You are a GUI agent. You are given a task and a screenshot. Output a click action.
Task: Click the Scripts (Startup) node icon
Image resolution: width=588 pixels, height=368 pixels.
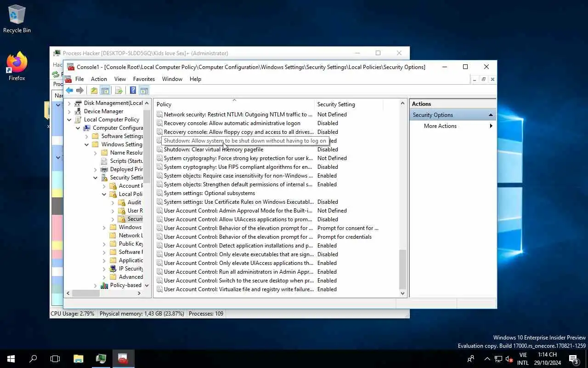[104, 161]
